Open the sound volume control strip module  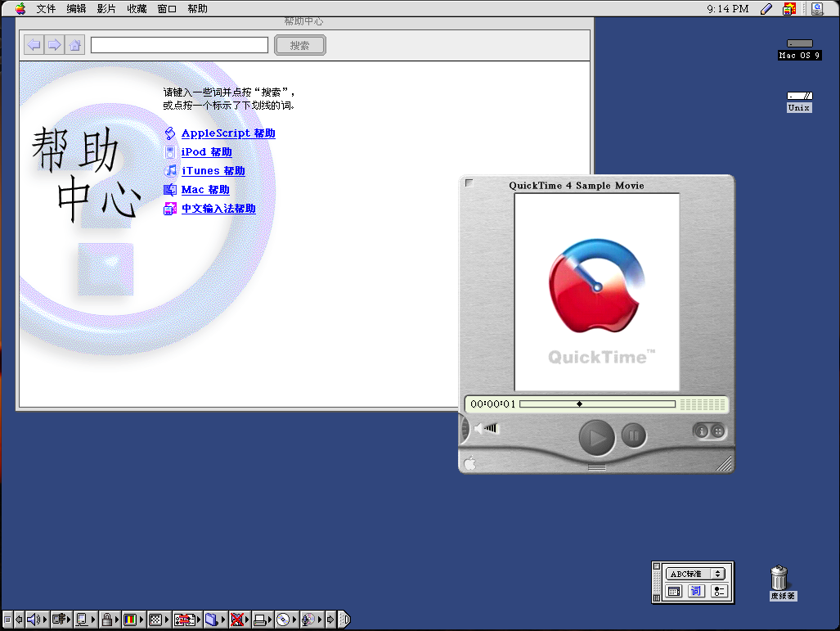pyautogui.click(x=37, y=620)
